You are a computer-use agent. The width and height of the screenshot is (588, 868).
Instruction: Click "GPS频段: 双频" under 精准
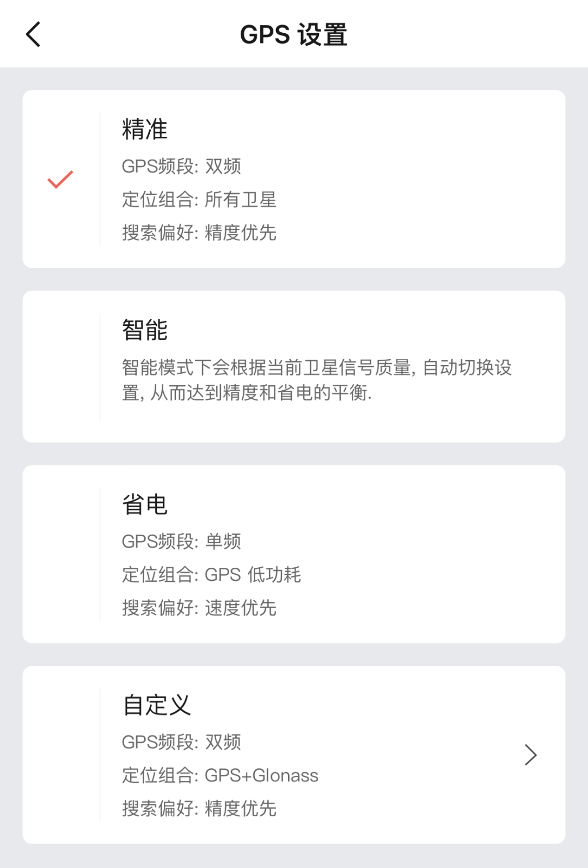click(181, 166)
